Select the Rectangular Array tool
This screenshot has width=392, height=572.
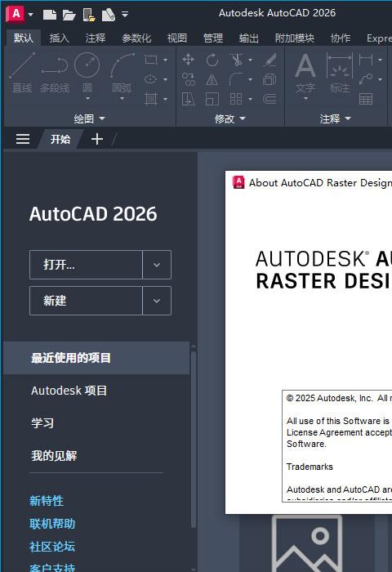click(236, 99)
